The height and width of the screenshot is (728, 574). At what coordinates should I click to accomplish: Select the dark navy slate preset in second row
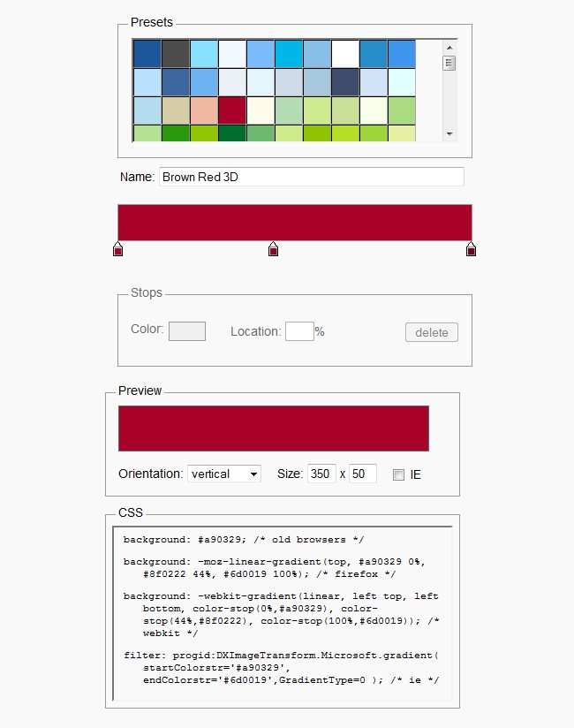click(x=345, y=82)
